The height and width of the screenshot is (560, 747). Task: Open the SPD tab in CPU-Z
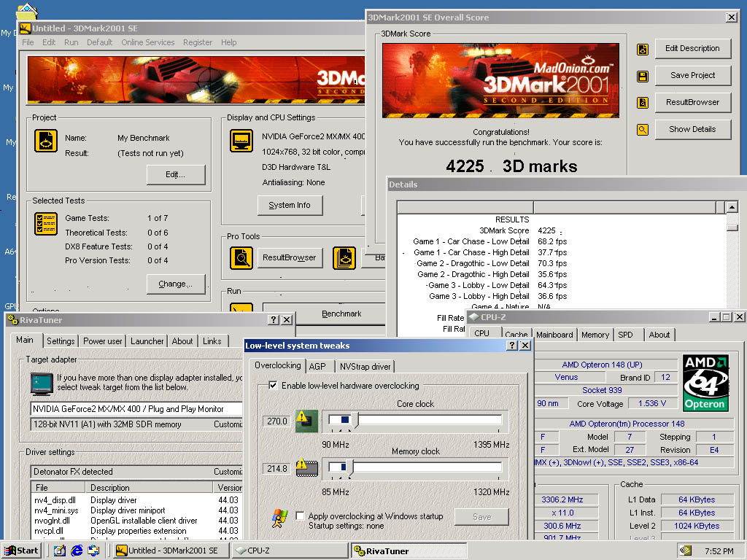click(625, 335)
